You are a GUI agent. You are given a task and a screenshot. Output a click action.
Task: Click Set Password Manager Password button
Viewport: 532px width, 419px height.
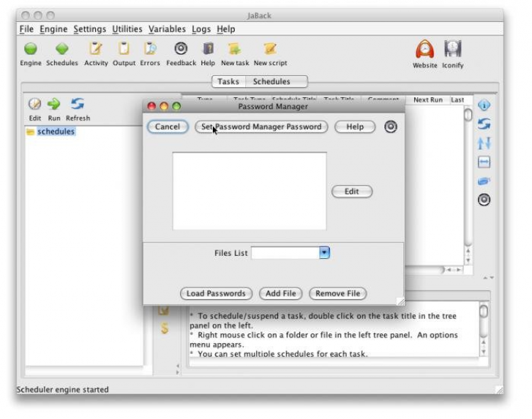coord(261,127)
